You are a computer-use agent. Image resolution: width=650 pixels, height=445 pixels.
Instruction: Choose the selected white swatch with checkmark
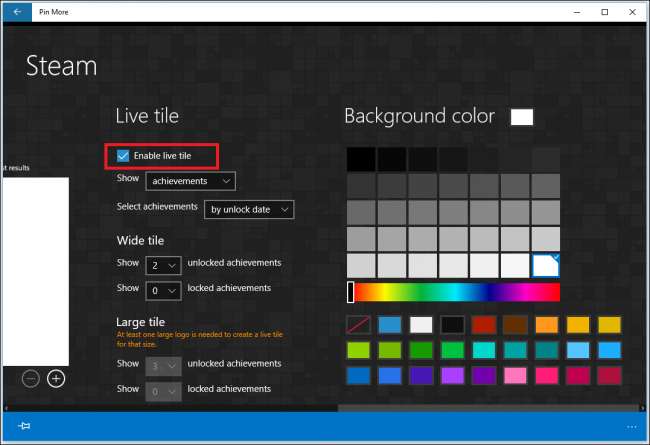pos(546,265)
